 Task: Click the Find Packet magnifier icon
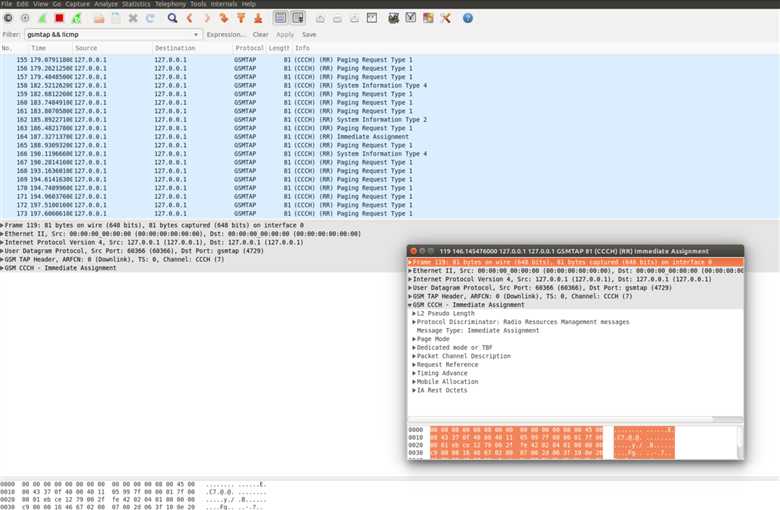pos(173,18)
